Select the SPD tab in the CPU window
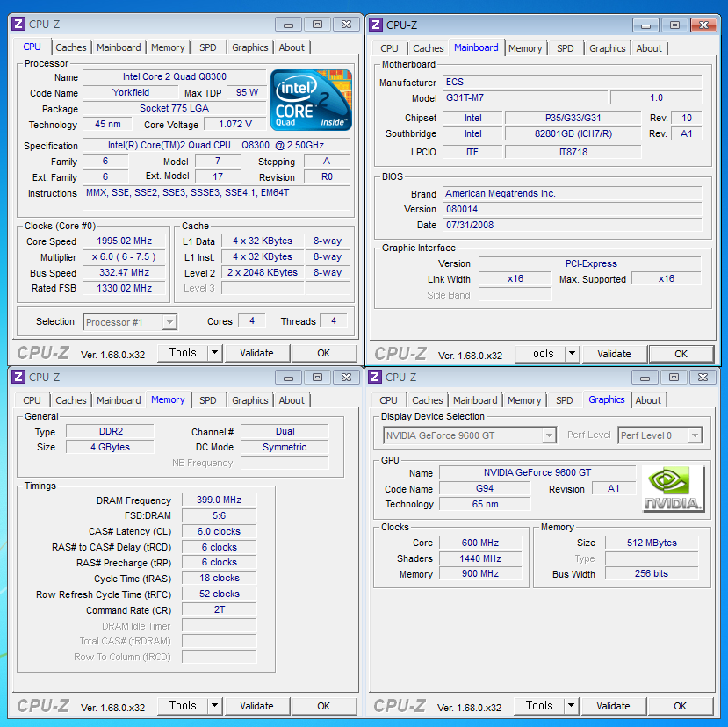Viewport: 728px width, 727px height. [207, 47]
